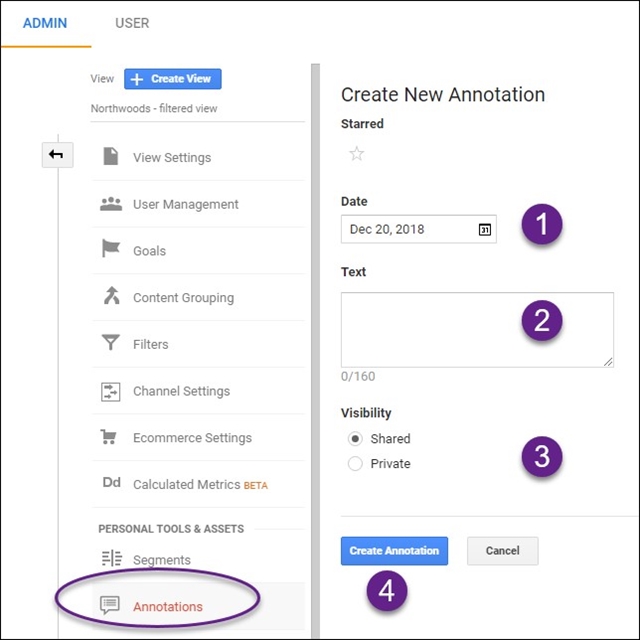Click the Date input field

tap(419, 229)
